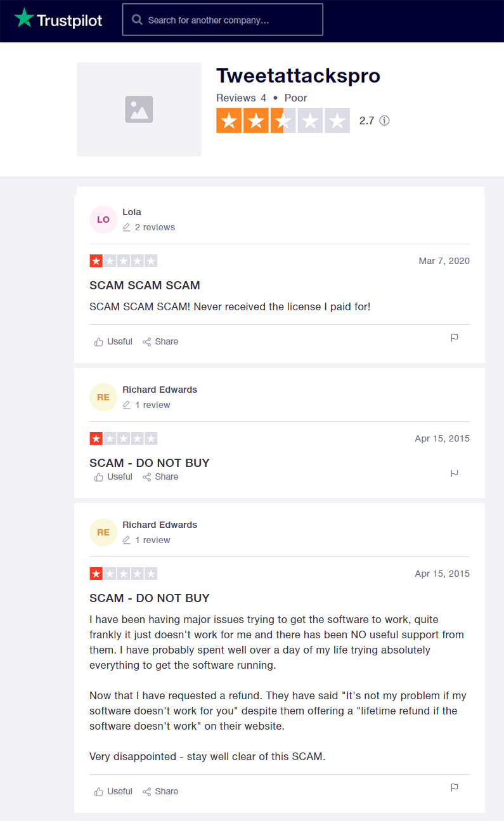
Task: Click the search magnifier icon
Action: (137, 20)
